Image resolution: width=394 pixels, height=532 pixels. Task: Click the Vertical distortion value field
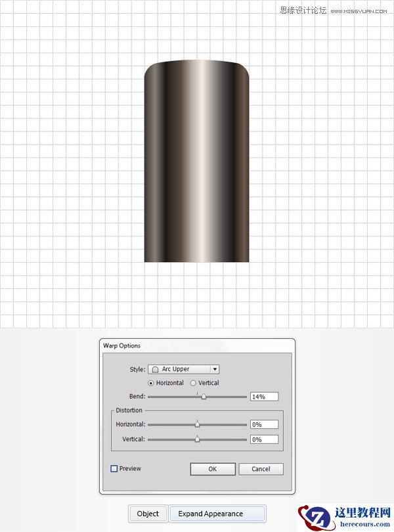[x=265, y=439]
